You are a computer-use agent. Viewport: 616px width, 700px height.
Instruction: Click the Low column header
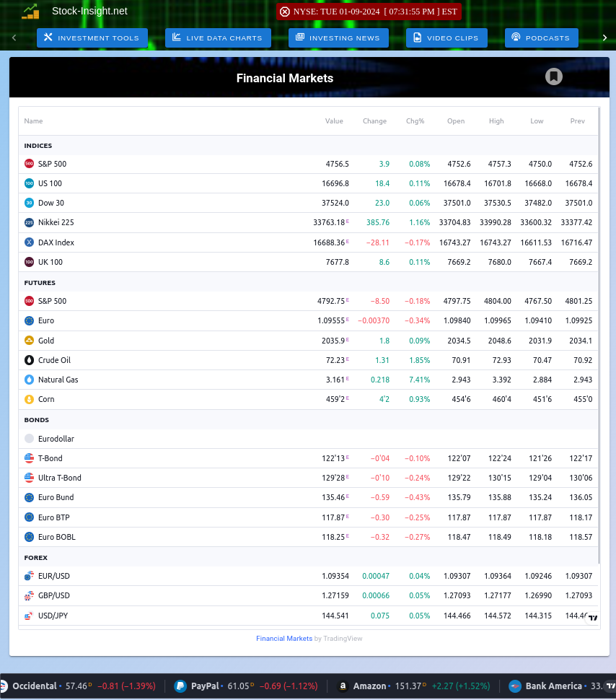coord(537,121)
